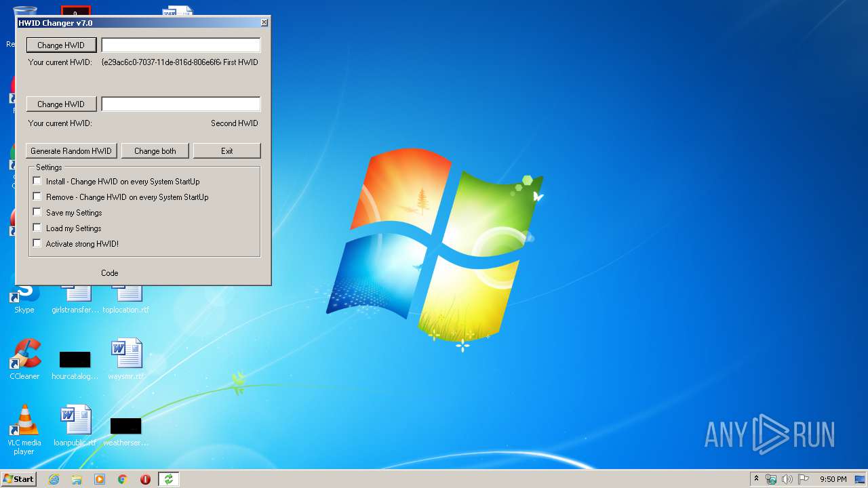868x488 pixels.
Task: Open the volume speaker tray icon
Action: tap(787, 479)
